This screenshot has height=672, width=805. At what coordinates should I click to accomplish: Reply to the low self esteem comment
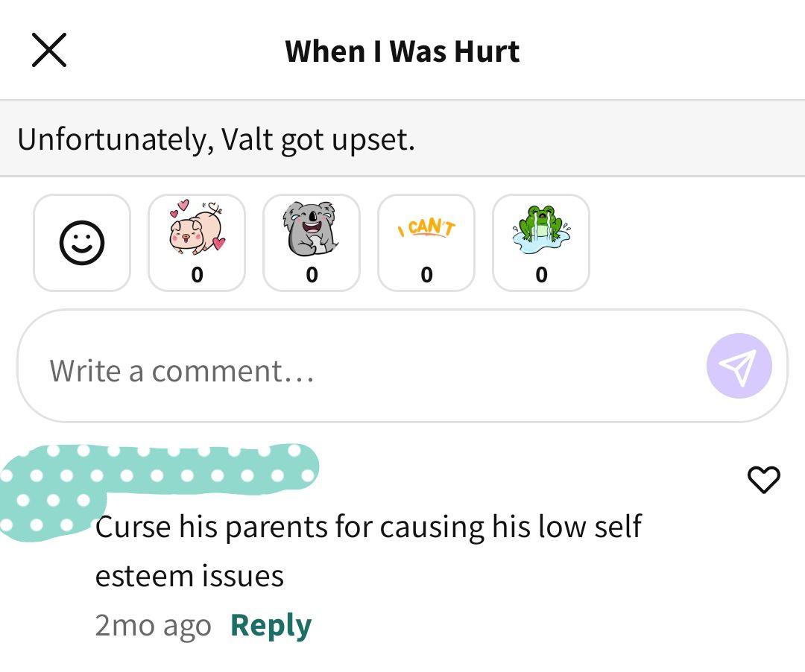point(271,625)
